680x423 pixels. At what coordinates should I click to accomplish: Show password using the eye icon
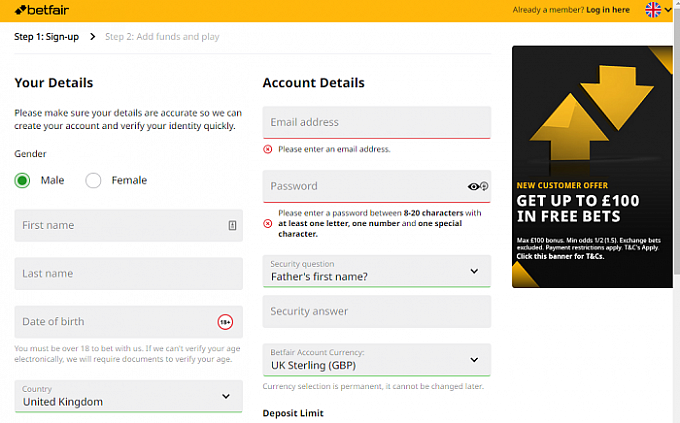pyautogui.click(x=474, y=186)
